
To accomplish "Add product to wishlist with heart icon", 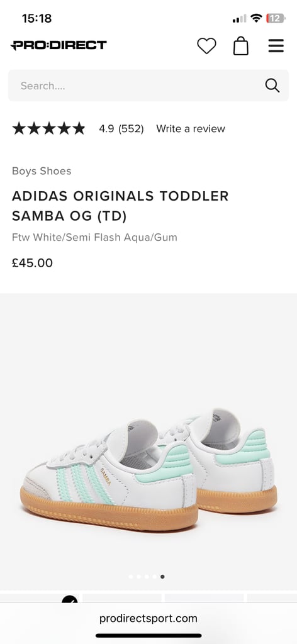I will click(206, 45).
